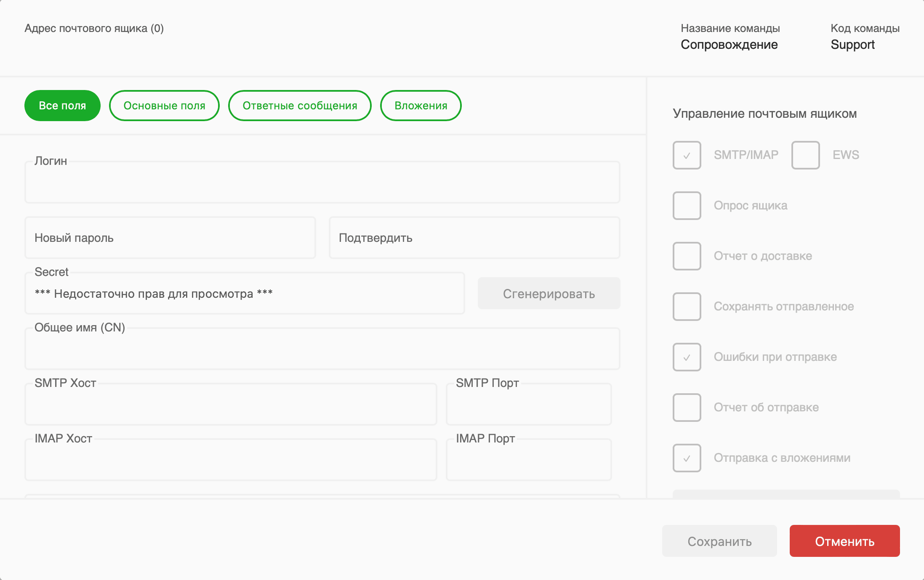Click the Подтвердить password field

pyautogui.click(x=474, y=238)
